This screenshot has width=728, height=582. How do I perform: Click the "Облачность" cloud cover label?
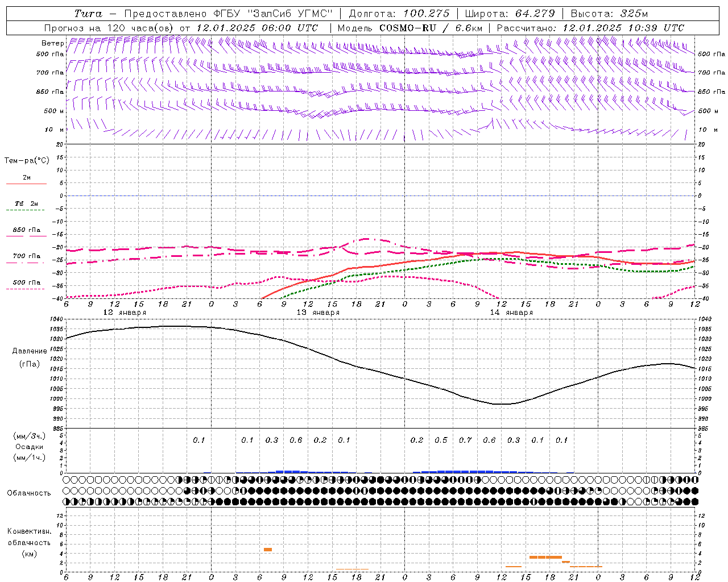pyautogui.click(x=29, y=493)
